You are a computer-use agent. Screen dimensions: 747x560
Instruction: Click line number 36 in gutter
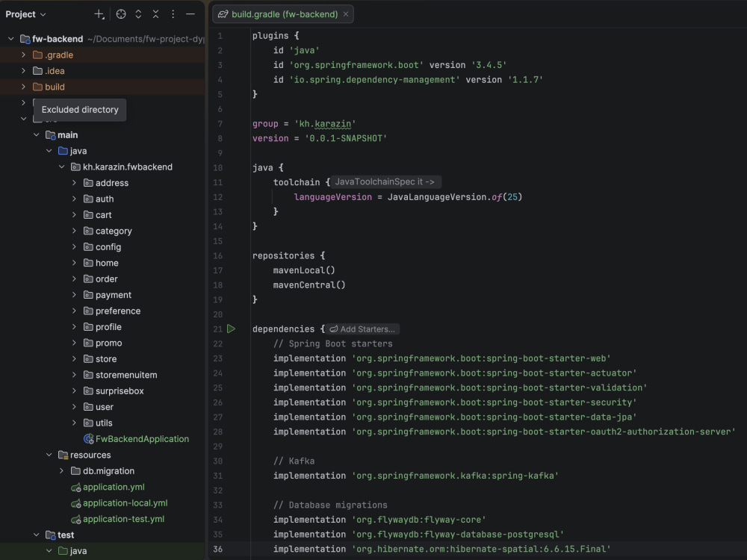tap(217, 549)
